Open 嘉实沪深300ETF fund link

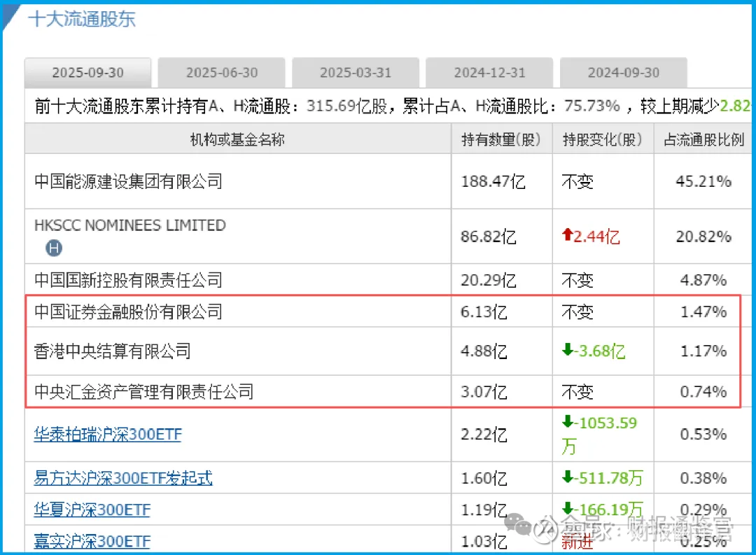point(92,542)
